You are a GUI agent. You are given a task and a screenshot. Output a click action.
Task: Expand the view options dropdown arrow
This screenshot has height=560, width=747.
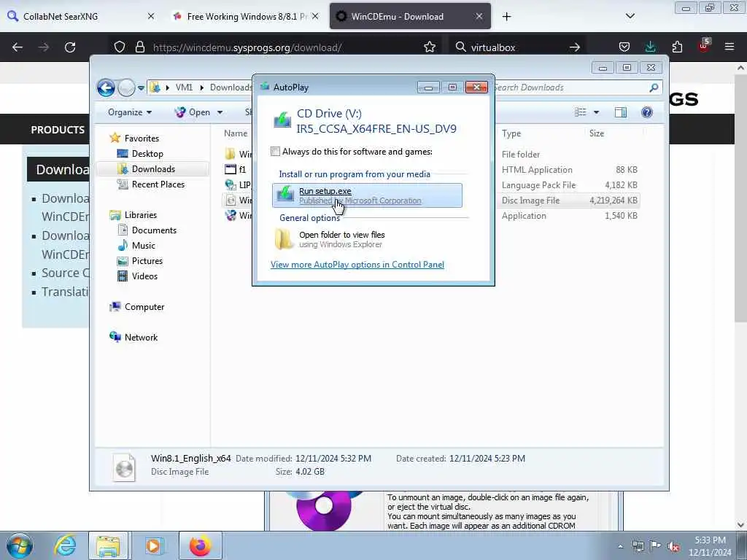[596, 112]
